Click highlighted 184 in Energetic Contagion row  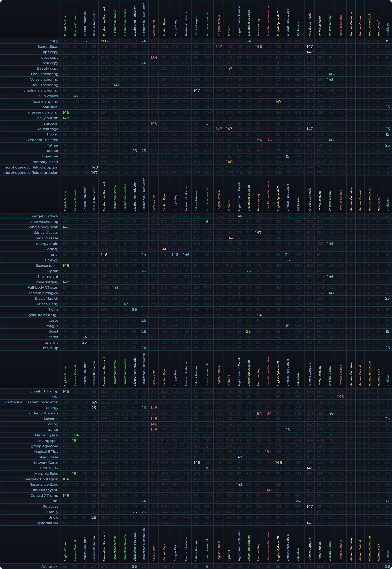click(x=66, y=479)
